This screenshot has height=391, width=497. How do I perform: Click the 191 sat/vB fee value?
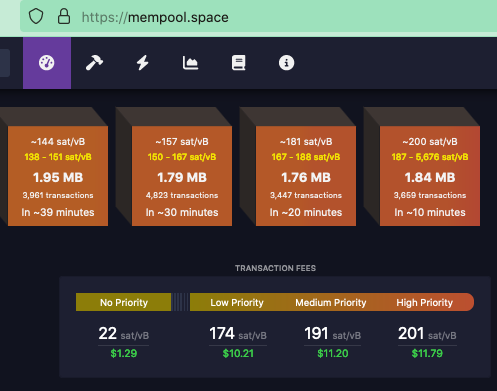coord(333,333)
